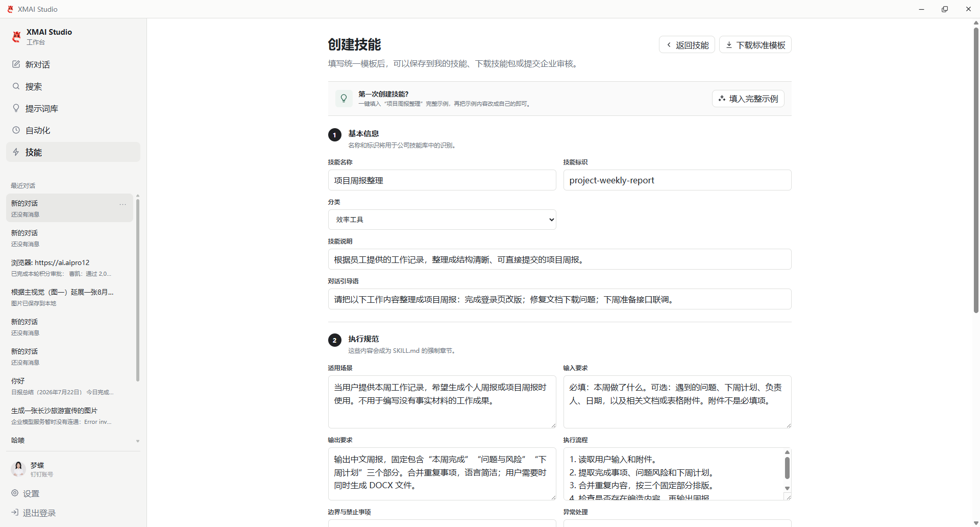Click the 填入完整示例 button
This screenshot has width=980, height=527.
pyautogui.click(x=748, y=99)
